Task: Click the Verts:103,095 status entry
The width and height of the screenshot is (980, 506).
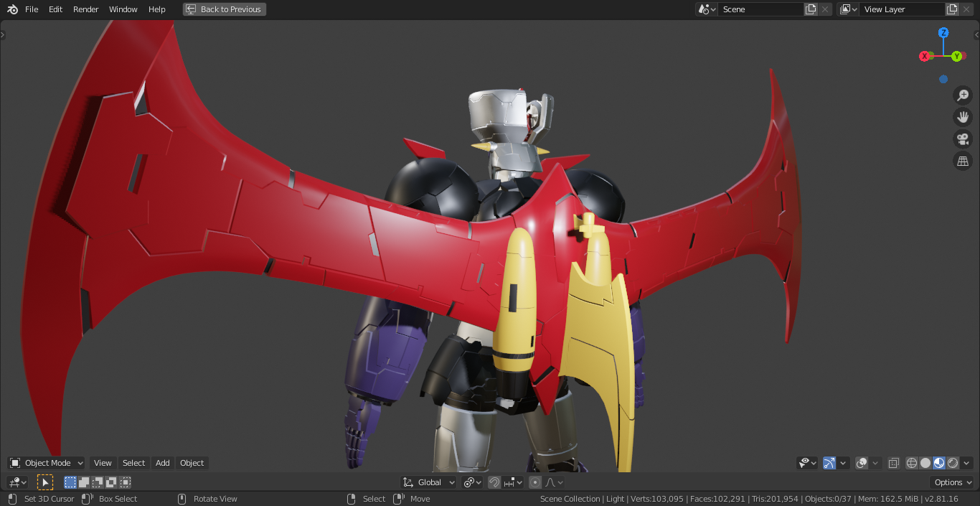Action: [659, 499]
